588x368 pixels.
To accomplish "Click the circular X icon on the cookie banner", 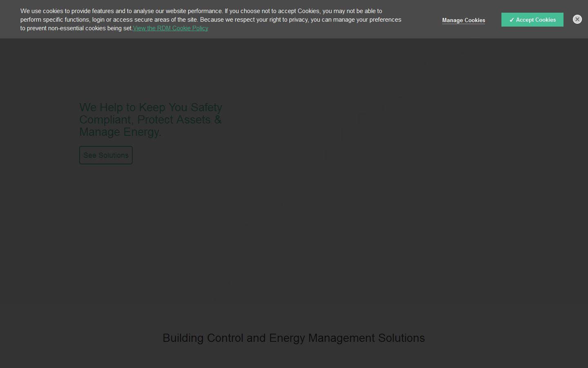I will click(x=577, y=19).
